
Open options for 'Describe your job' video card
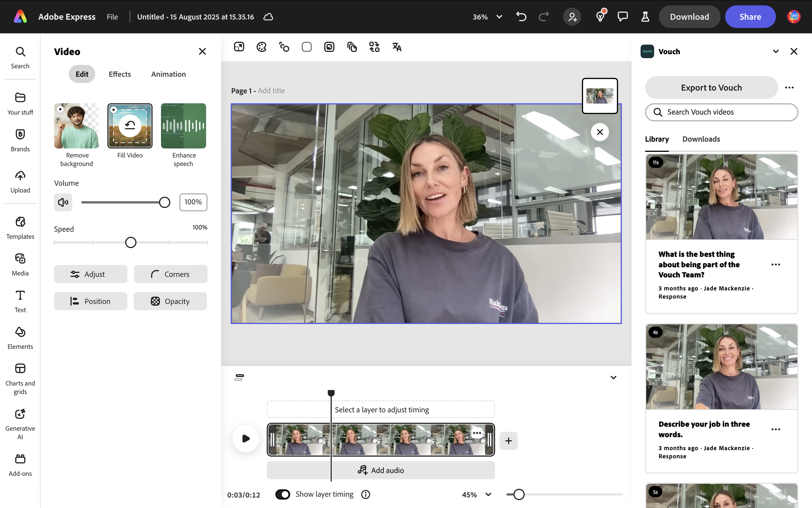[x=776, y=429]
